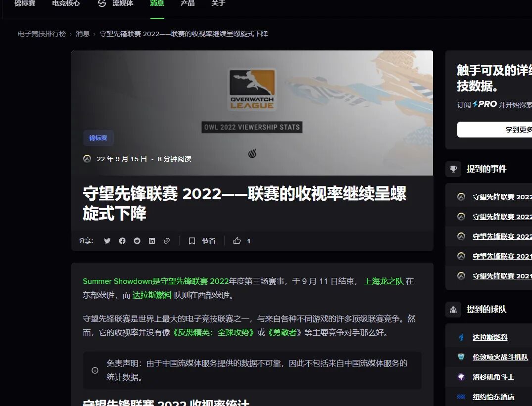Copy article link icon
The image size is (532, 406).
167,241
